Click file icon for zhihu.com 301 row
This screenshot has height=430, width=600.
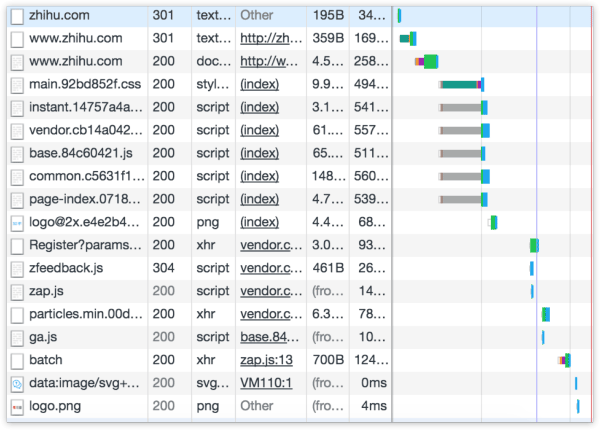[17, 16]
